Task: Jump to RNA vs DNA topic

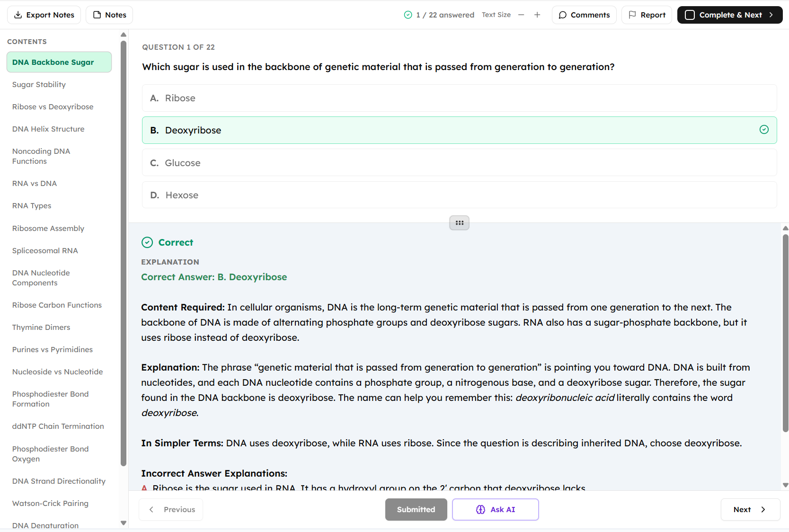Action: pos(35,183)
